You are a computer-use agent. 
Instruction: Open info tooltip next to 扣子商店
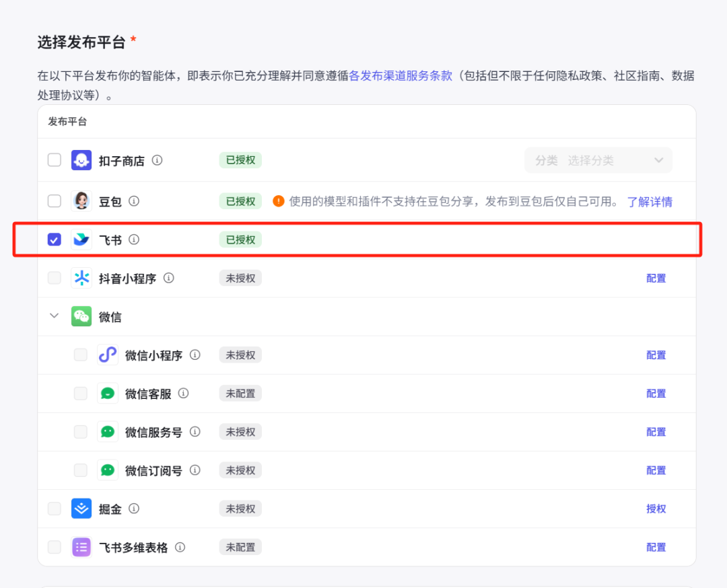[157, 160]
